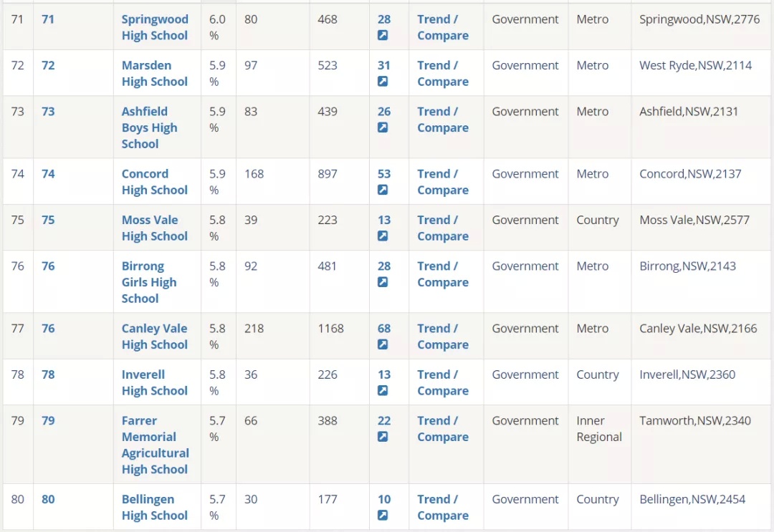Viewport: 774px width, 532px height.
Task: Open the external-link icon under Bellingen's 10
Action: [383, 516]
